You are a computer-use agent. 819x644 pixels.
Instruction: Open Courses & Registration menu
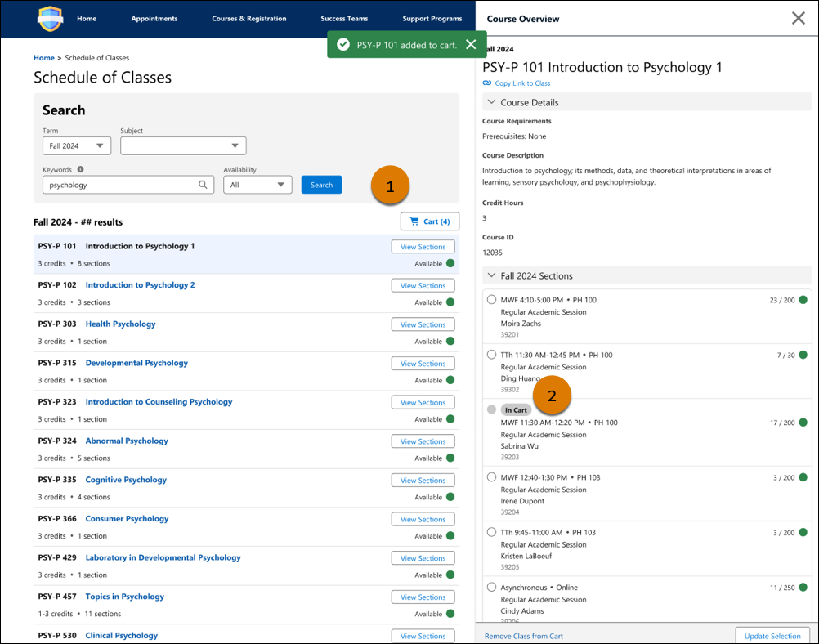tap(249, 18)
